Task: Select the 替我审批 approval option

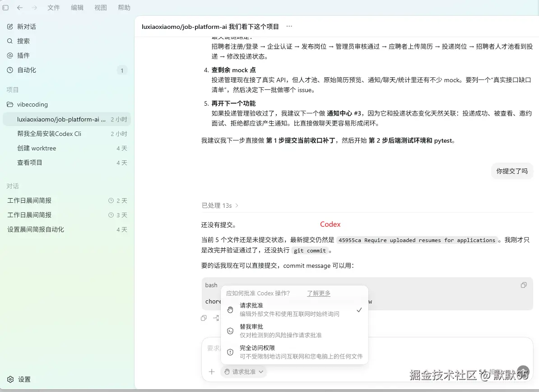Action: click(294, 331)
